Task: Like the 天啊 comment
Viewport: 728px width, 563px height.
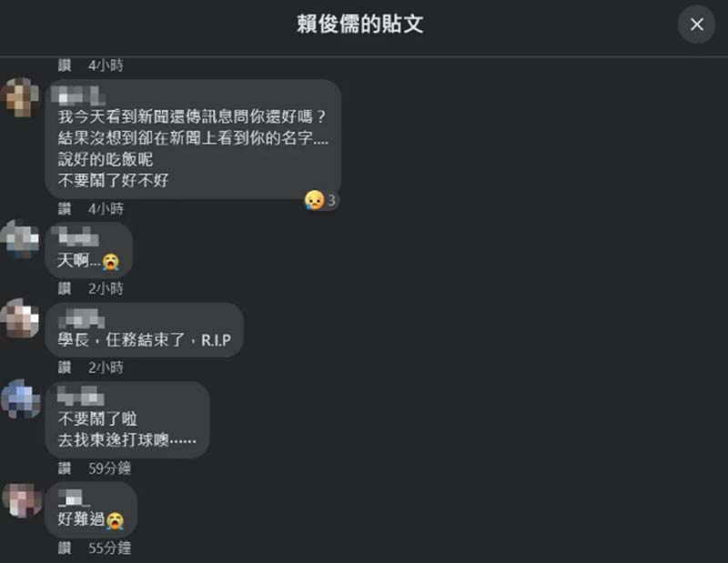Action: 65,288
